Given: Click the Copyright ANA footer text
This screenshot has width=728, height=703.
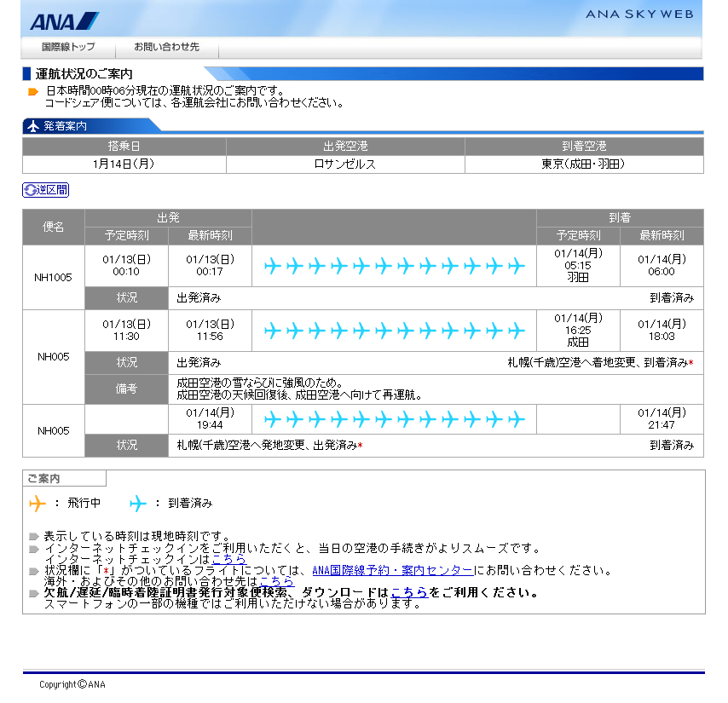Looking at the screenshot, I should coord(72,684).
